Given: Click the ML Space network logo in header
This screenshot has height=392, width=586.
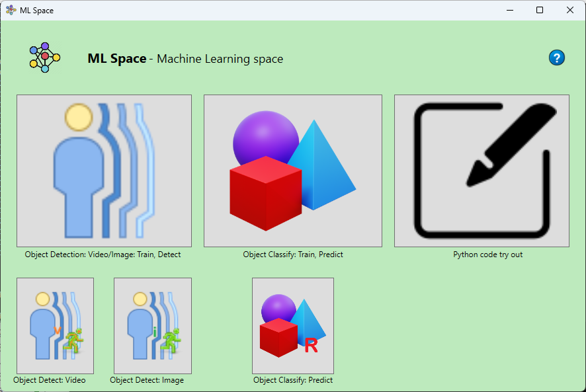Looking at the screenshot, I should (44, 58).
